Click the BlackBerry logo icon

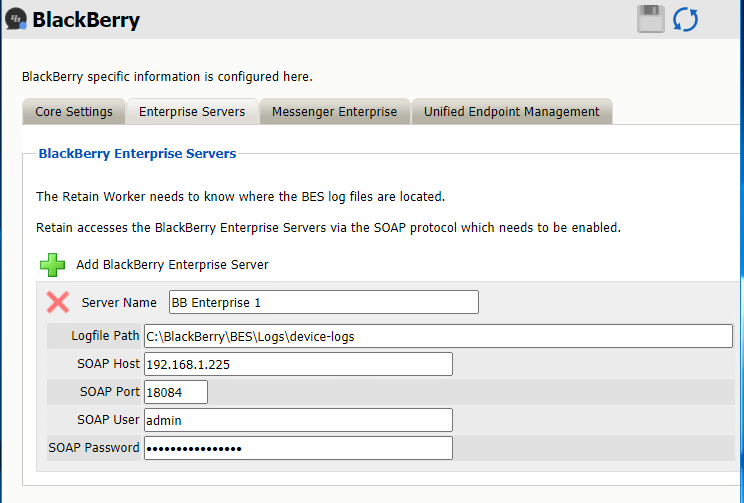16,20
